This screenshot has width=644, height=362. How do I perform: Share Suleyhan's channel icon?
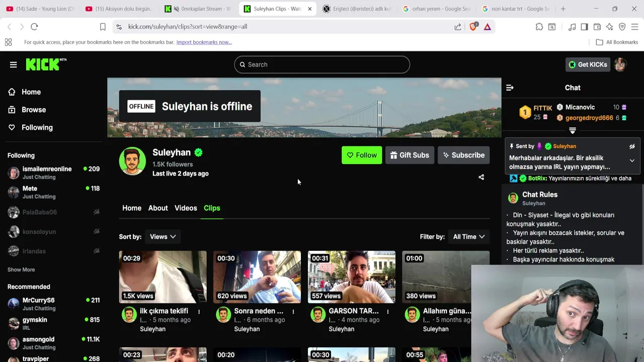(x=481, y=177)
